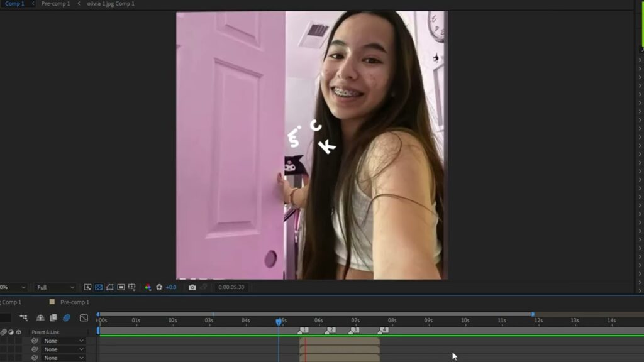Open first layer's Parent None dropdown
644x362 pixels.
tap(63, 341)
